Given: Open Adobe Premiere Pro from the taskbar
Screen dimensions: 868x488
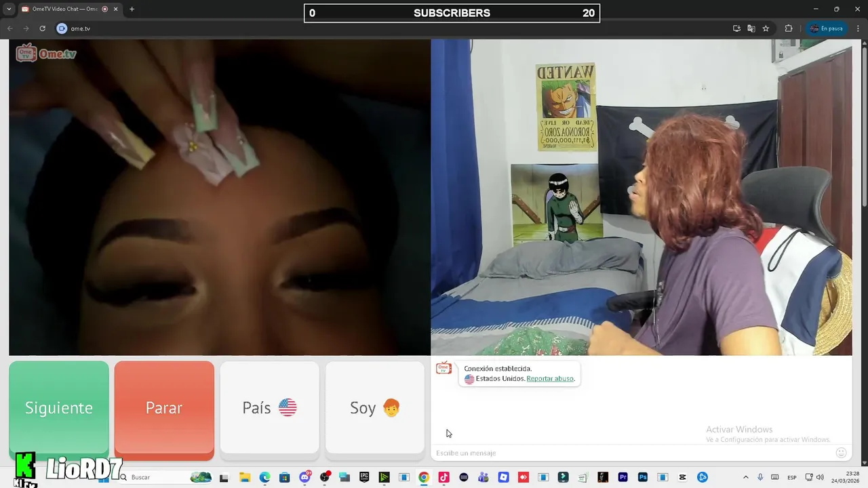Looking at the screenshot, I should 623,477.
